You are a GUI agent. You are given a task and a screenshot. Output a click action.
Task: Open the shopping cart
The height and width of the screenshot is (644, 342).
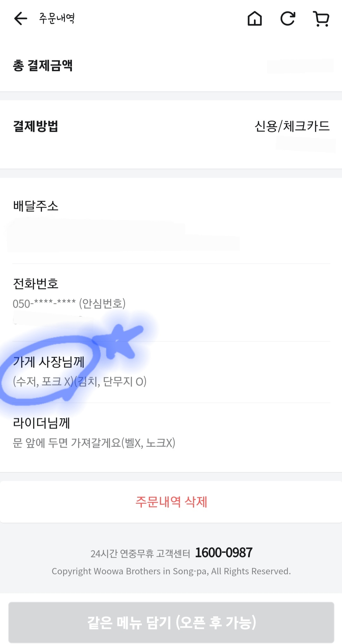coord(321,19)
